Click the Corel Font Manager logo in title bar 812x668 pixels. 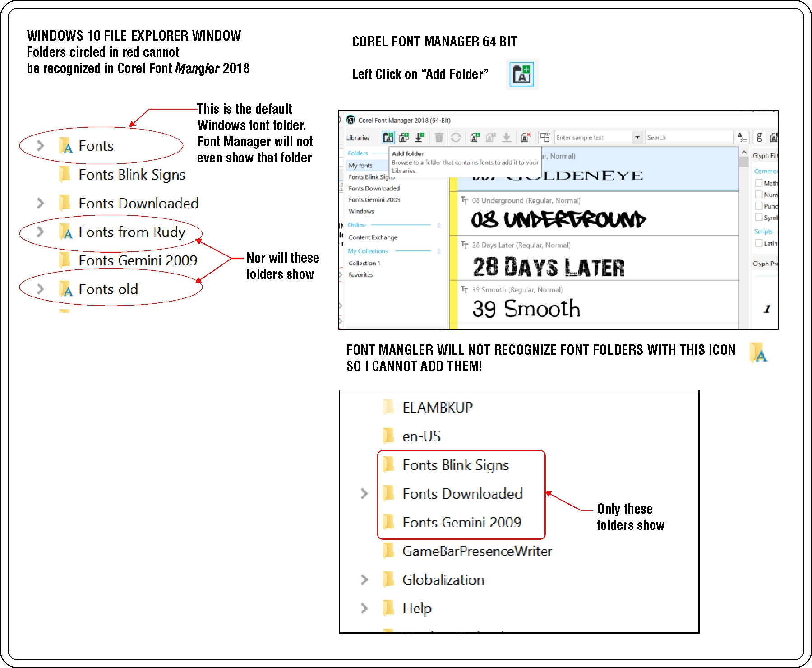[351, 120]
